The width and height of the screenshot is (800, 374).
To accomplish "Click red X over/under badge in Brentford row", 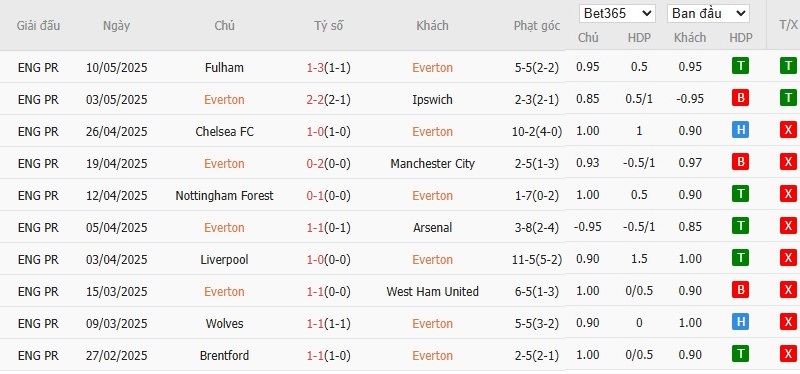I will pyautogui.click(x=788, y=355).
